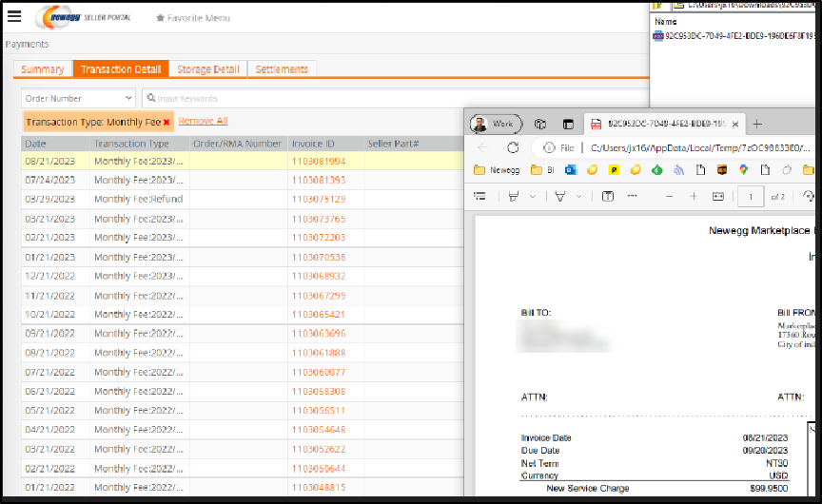
Task: Open invoice 1103058308
Action: [319, 392]
